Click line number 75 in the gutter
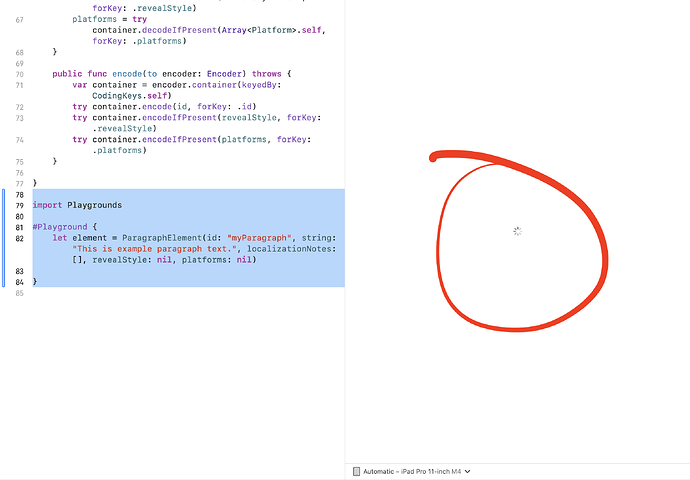This screenshot has height=480, width=690. point(19,162)
